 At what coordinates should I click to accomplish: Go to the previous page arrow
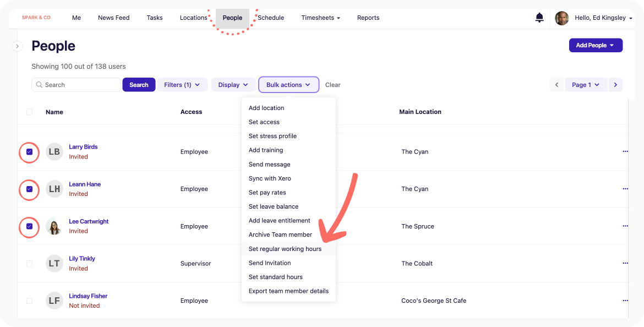(x=556, y=85)
